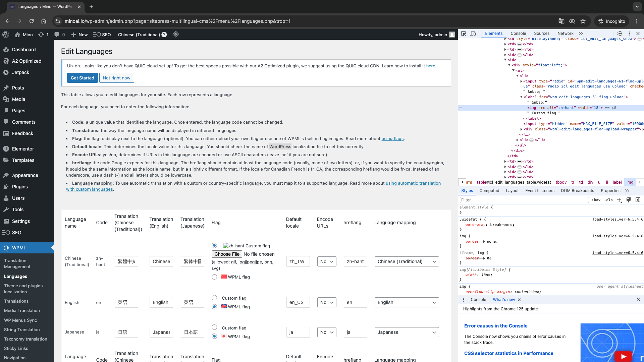This screenshot has height=362, width=644.
Task: Click the Google Translate icon in address bar
Action: [561, 21]
